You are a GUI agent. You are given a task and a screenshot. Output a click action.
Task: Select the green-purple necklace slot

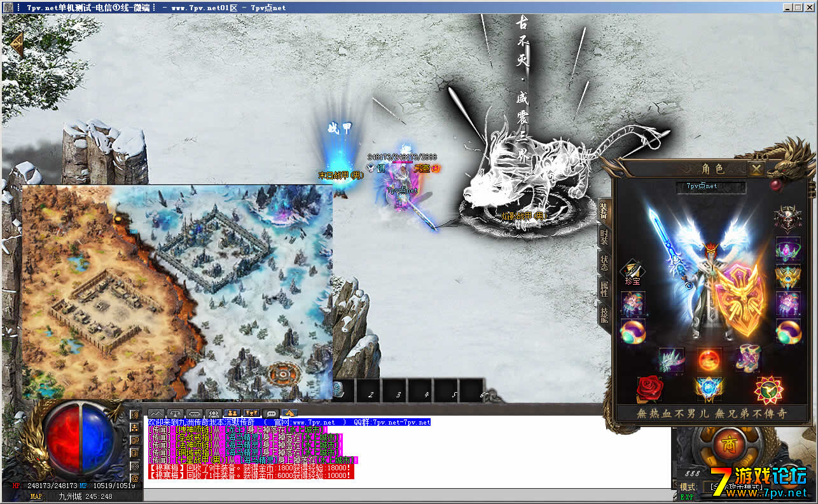(x=787, y=250)
